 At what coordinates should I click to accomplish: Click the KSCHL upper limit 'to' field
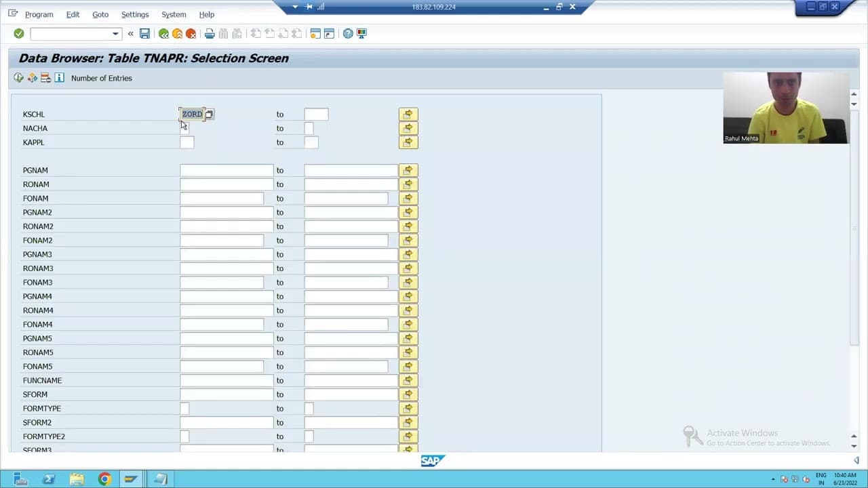click(316, 114)
